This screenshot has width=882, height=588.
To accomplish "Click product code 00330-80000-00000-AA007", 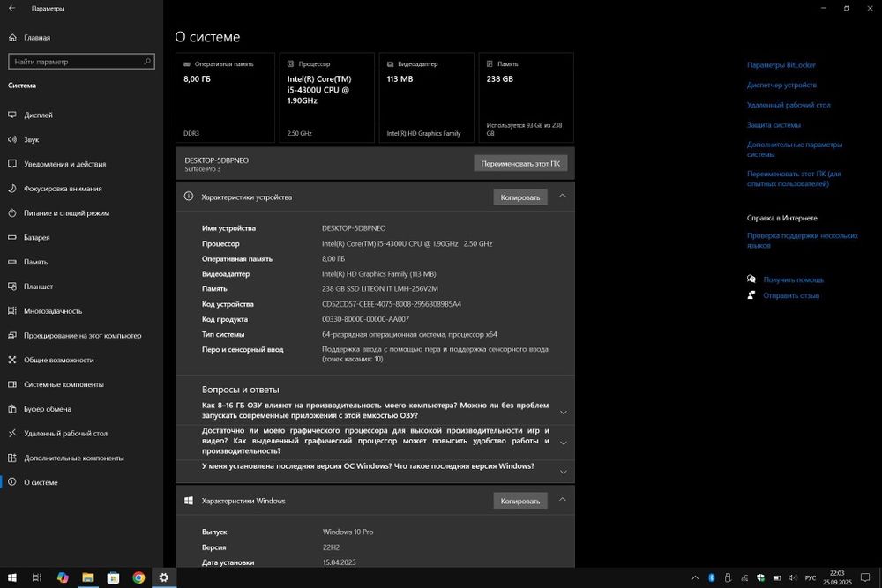I will click(x=366, y=319).
